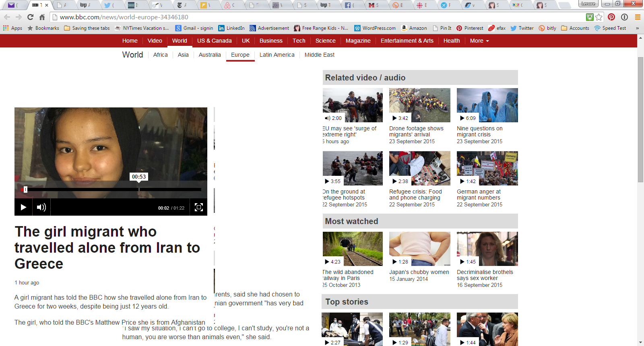The height and width of the screenshot is (346, 644).
Task: Select the Europe section tab
Action: [x=240, y=55]
